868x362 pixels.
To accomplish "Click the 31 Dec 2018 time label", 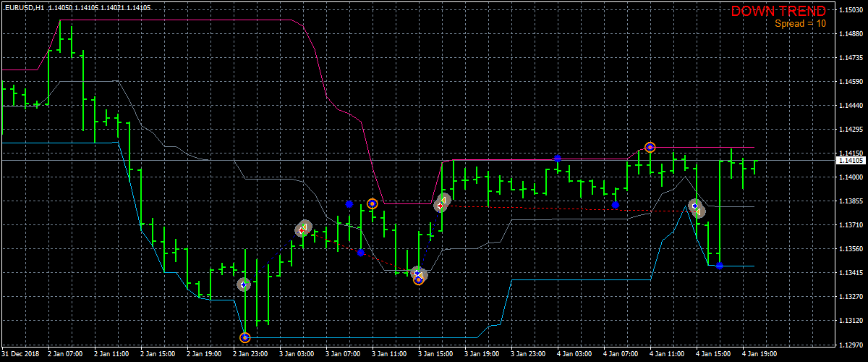I will [20, 355].
